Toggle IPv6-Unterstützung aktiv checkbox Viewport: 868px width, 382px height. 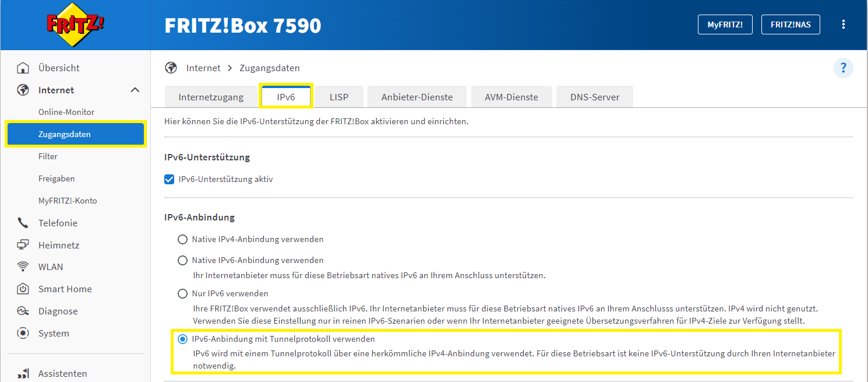click(170, 179)
